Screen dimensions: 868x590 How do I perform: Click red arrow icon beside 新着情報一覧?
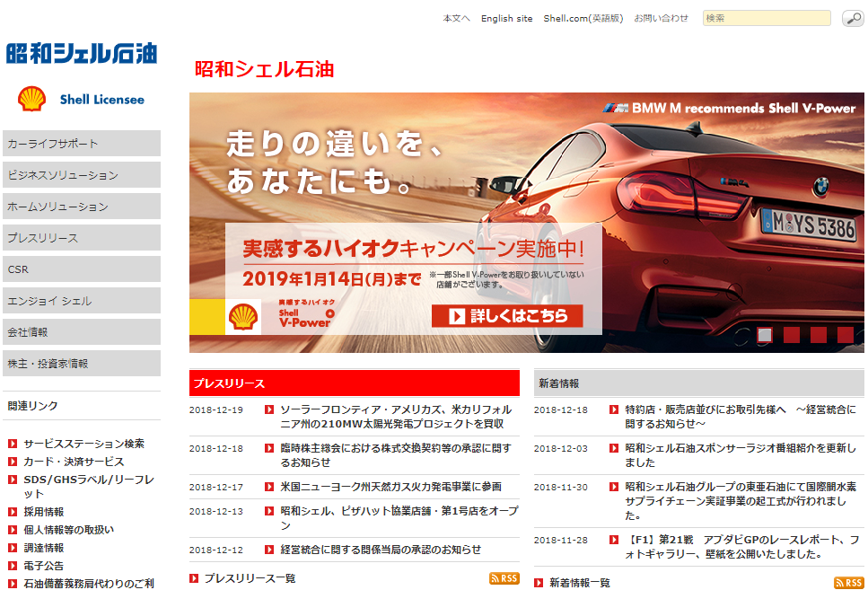click(539, 583)
